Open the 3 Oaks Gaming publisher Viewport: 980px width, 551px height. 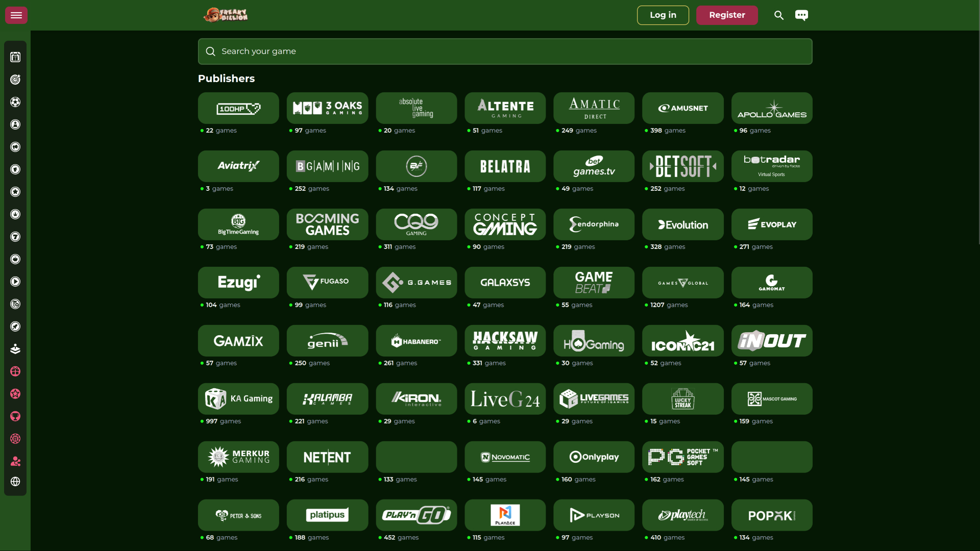coord(327,108)
